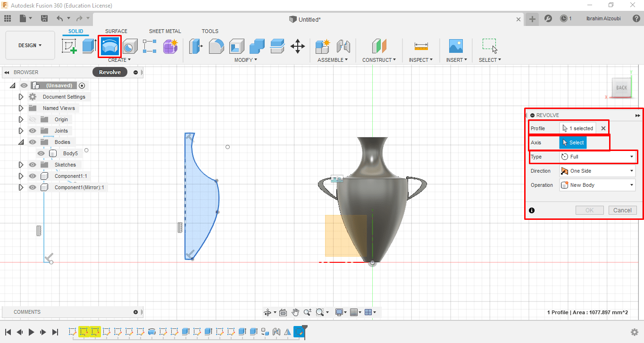Select the Joint tool icon
The width and height of the screenshot is (644, 343).
tap(343, 46)
